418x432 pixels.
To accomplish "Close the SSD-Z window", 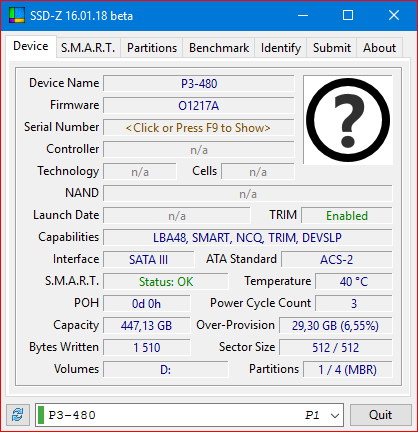I will point(394,15).
